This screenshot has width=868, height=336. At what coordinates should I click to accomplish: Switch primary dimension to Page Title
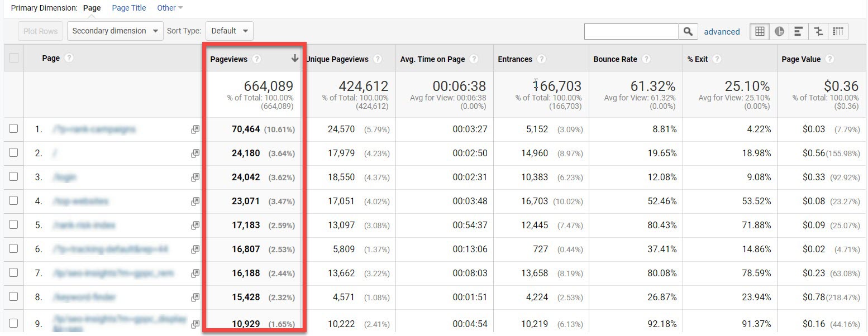[x=128, y=8]
